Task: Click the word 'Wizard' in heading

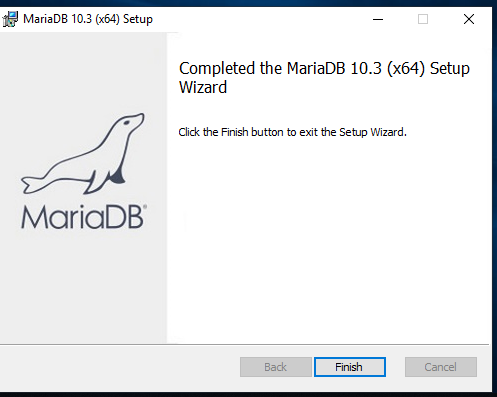Action: 203,87
